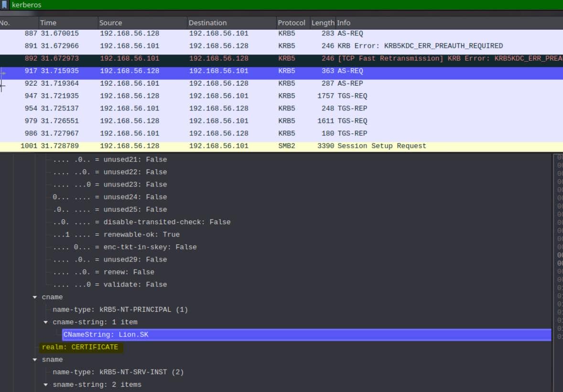
Task: Select packet 979 TGS-REQ row
Action: (x=281, y=121)
